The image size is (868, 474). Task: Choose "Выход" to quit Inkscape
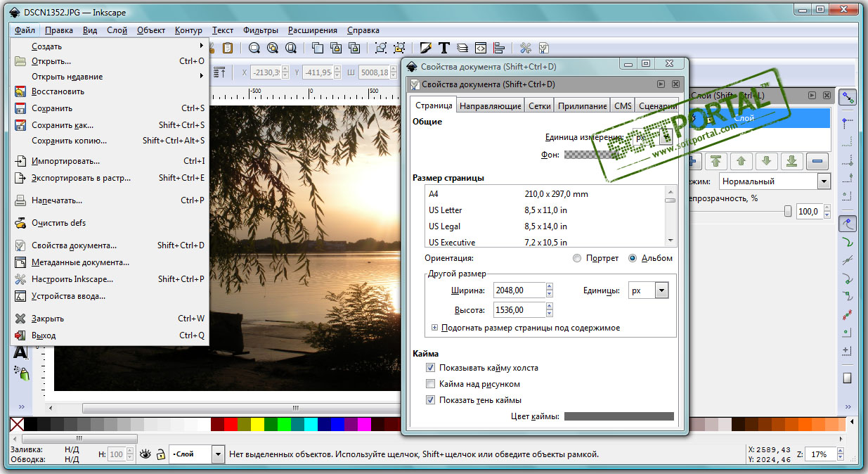[110, 335]
